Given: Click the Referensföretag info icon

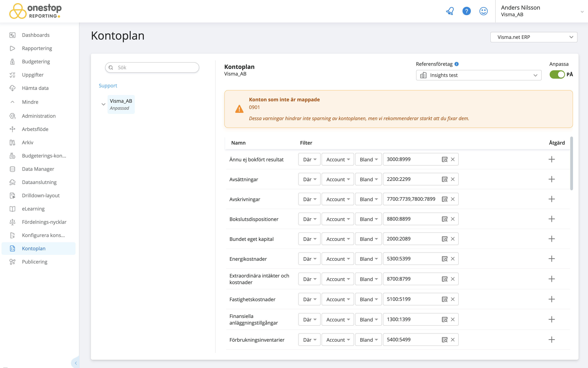Looking at the screenshot, I should coord(457,64).
